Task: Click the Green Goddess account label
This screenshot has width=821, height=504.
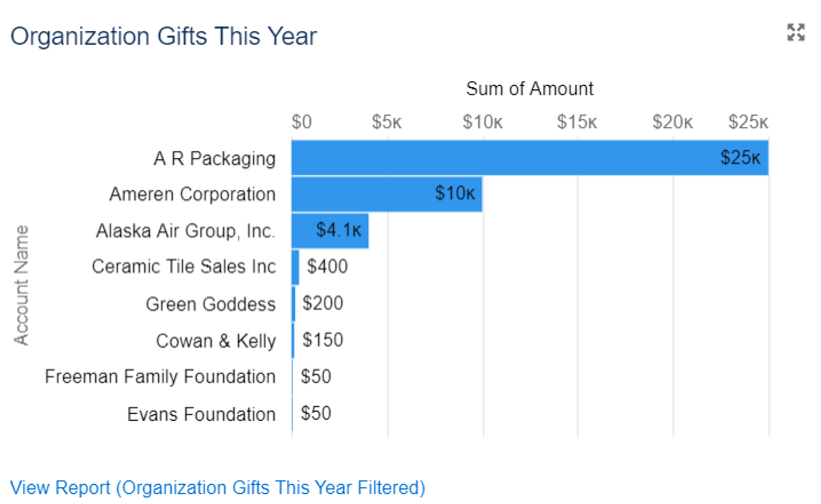Action: pos(210,304)
